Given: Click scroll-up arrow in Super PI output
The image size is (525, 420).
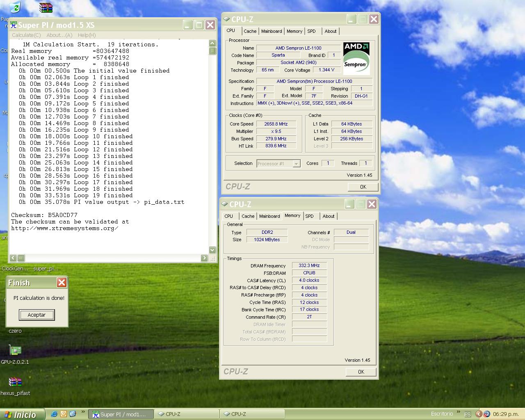Looking at the screenshot, I should pos(212,43).
